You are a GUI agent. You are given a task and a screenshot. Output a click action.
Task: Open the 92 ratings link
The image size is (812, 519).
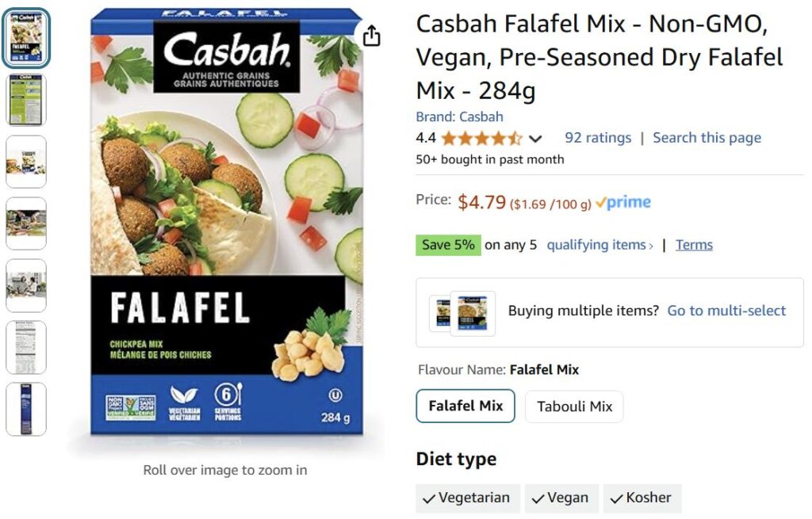(598, 138)
